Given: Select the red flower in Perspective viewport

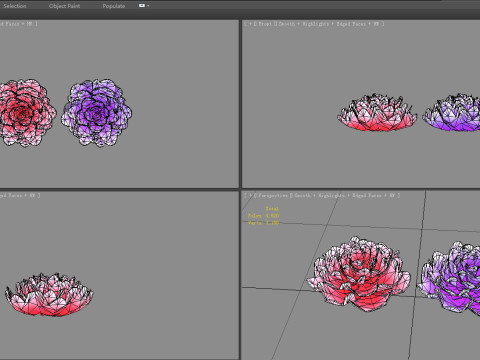Looking at the screenshot, I should pos(359,274).
